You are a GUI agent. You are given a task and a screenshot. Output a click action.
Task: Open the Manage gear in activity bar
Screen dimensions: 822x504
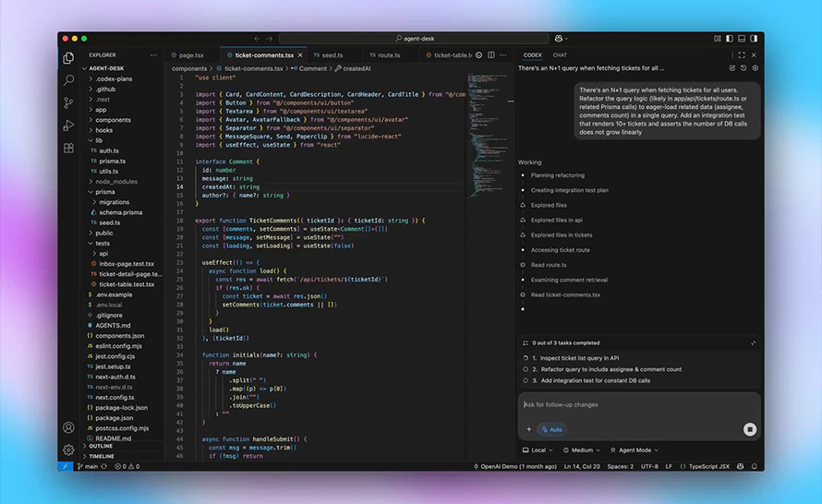pyautogui.click(x=68, y=450)
